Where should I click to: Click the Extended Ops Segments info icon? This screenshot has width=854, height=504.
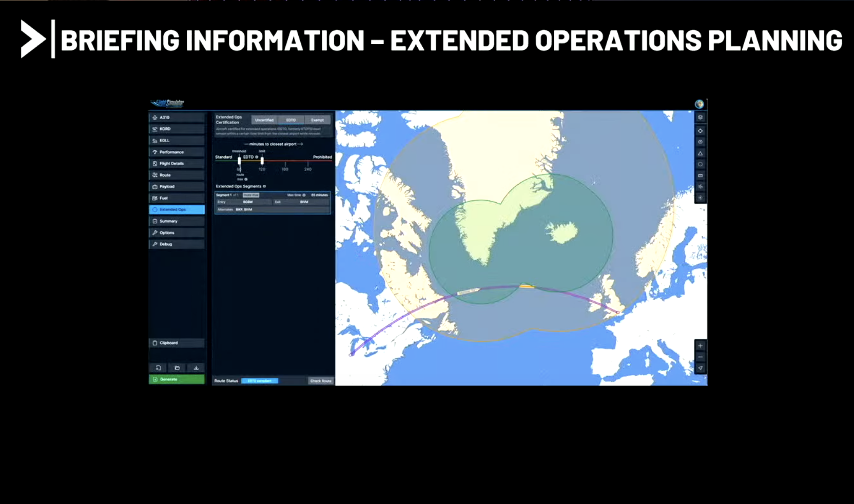(264, 186)
